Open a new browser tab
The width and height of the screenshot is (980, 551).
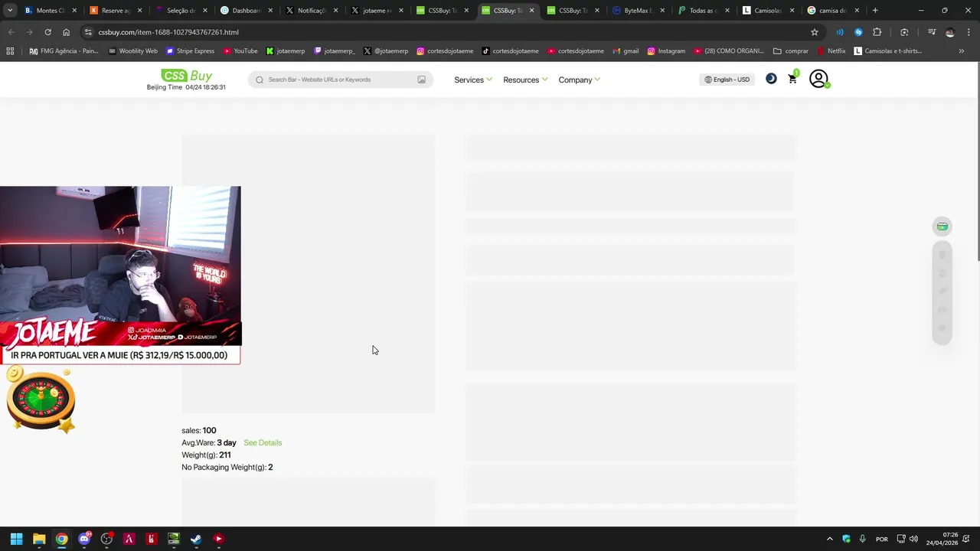pos(875,11)
